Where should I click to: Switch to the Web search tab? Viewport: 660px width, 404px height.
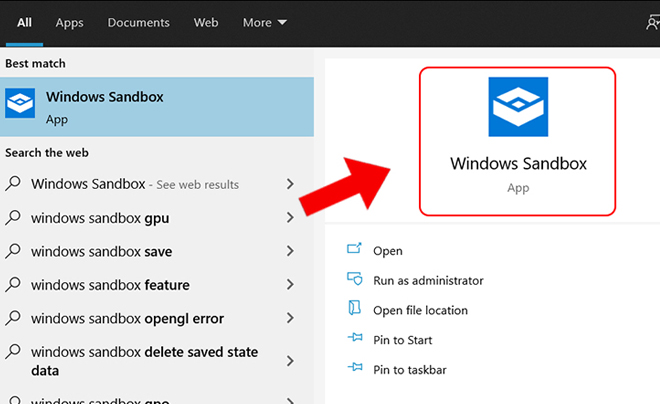pyautogui.click(x=206, y=23)
